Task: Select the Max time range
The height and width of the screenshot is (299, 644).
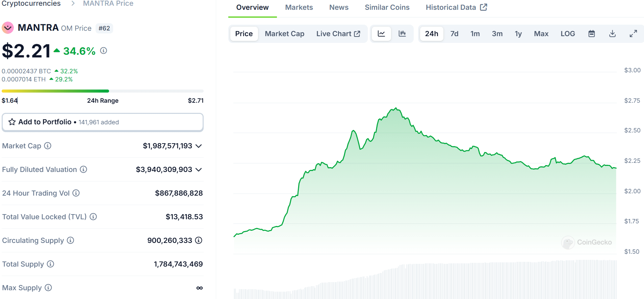Action: [541, 34]
